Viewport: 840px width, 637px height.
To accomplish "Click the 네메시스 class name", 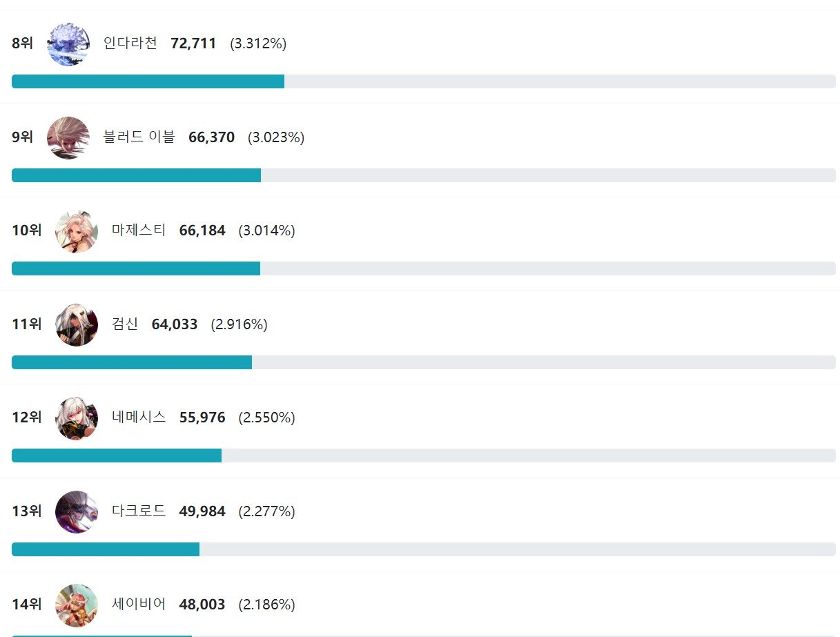I will (x=139, y=418).
